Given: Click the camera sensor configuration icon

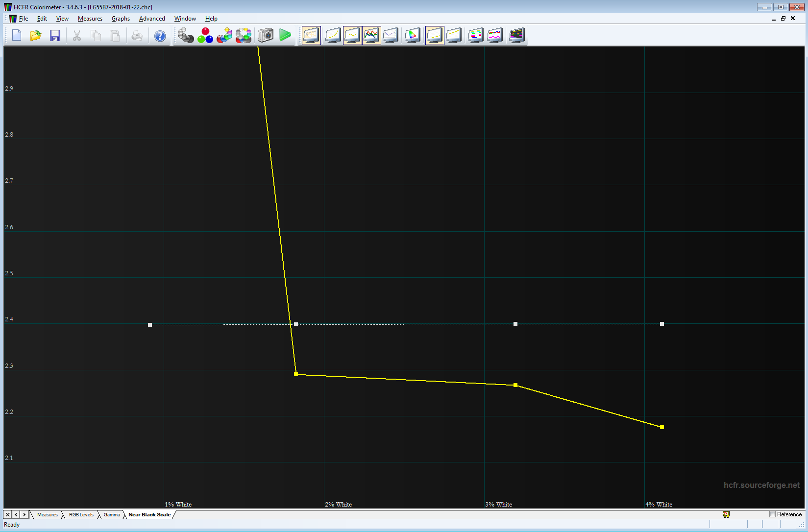Looking at the screenshot, I should [265, 35].
